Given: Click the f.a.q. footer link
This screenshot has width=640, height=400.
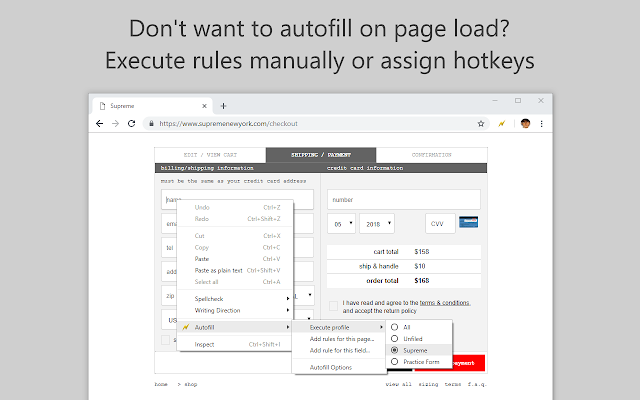Looking at the screenshot, I should click(x=477, y=384).
